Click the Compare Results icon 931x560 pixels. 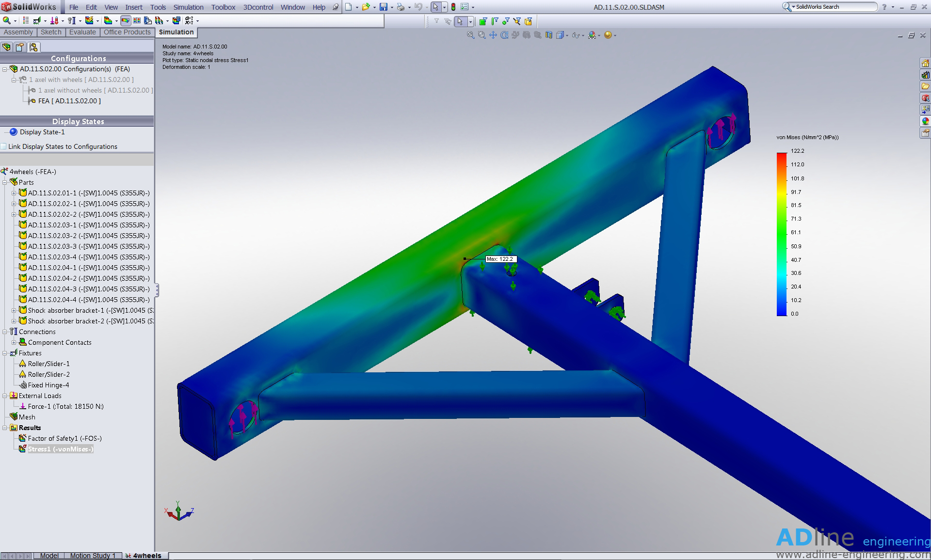137,21
